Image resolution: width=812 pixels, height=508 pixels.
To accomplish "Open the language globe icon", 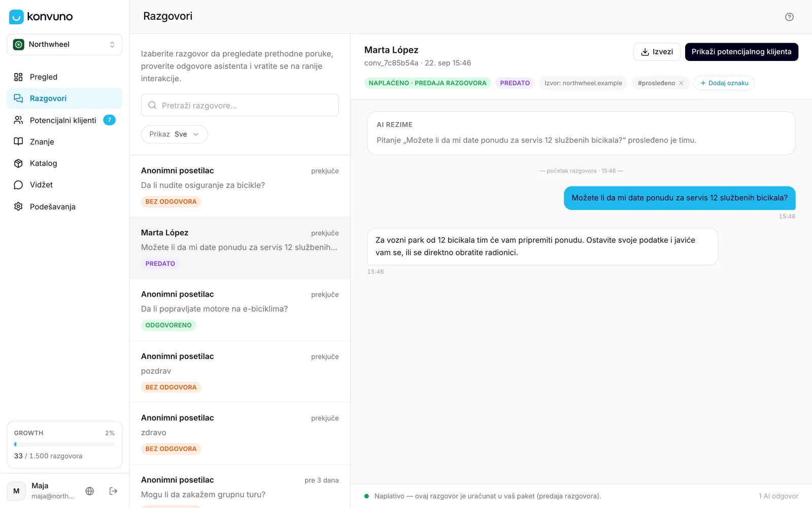I will click(90, 491).
